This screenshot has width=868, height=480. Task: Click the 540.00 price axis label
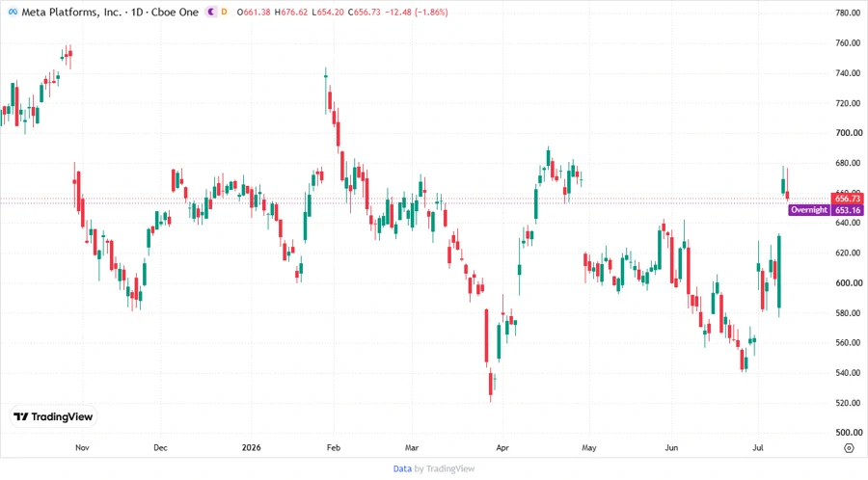tap(848, 373)
